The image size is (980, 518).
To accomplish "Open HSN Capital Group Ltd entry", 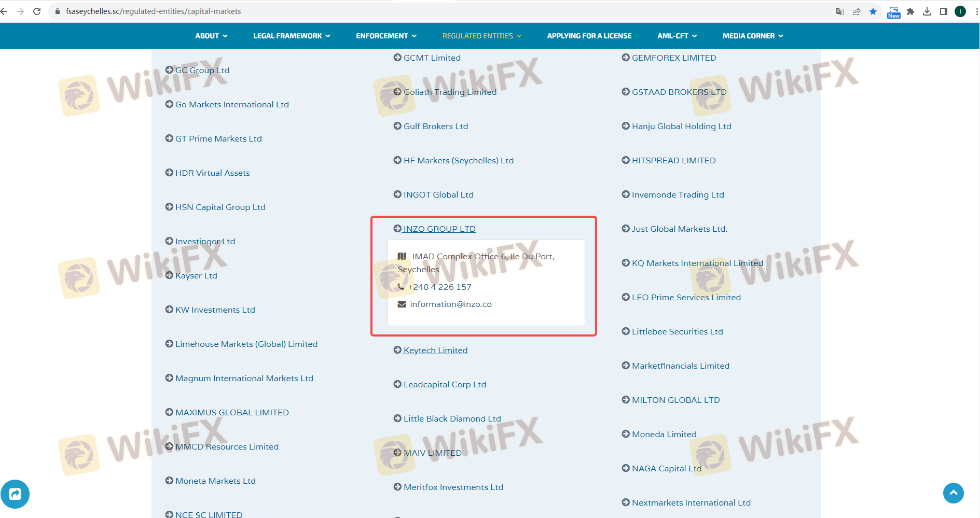I will [x=220, y=207].
